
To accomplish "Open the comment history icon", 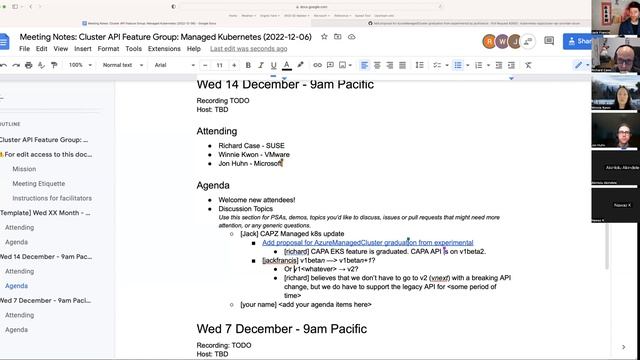I will [549, 41].
